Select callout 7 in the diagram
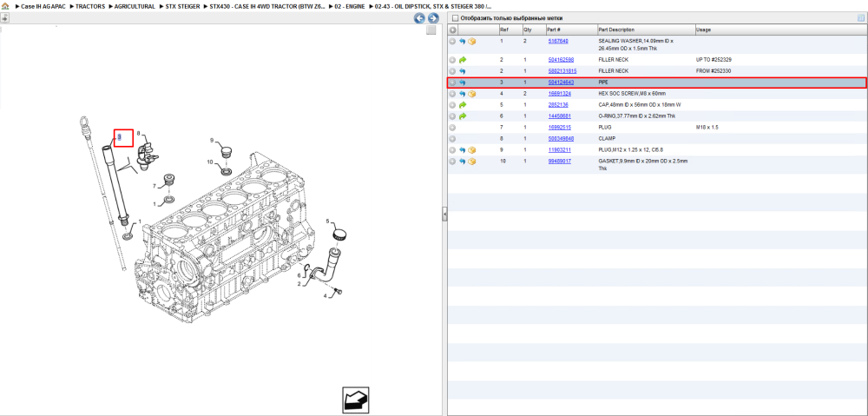Image resolution: width=868 pixels, height=416 pixels. pos(155,186)
